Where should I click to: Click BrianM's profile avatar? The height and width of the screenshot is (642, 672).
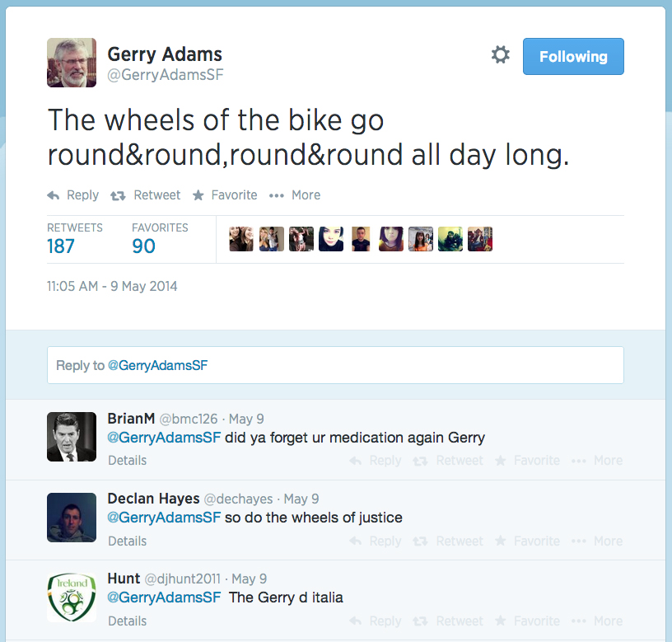pos(72,437)
